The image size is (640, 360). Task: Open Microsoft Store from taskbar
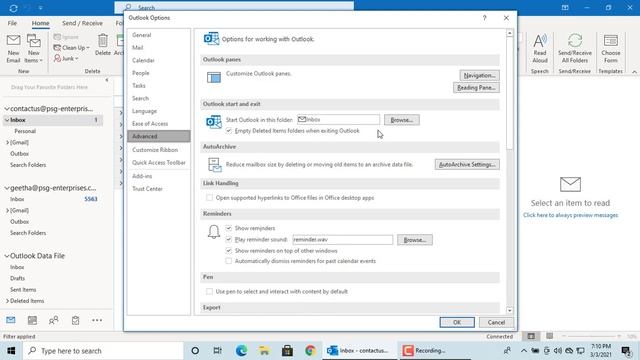(287, 351)
